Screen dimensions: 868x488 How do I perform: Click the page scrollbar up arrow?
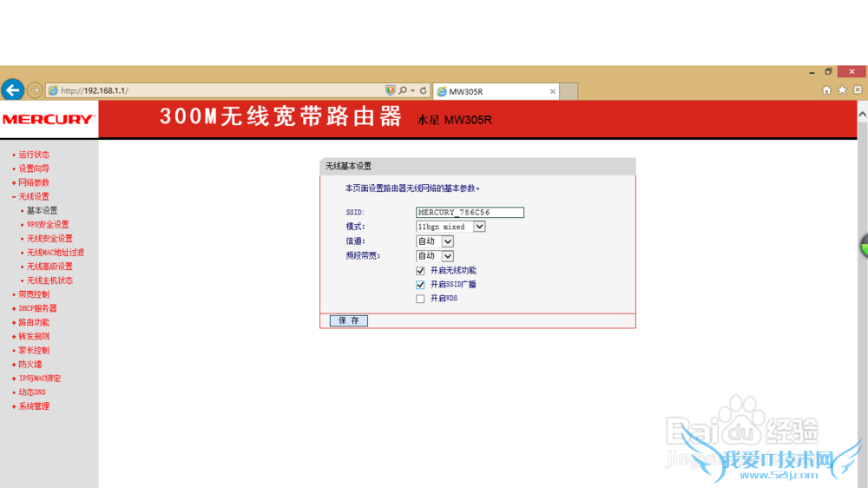point(863,114)
